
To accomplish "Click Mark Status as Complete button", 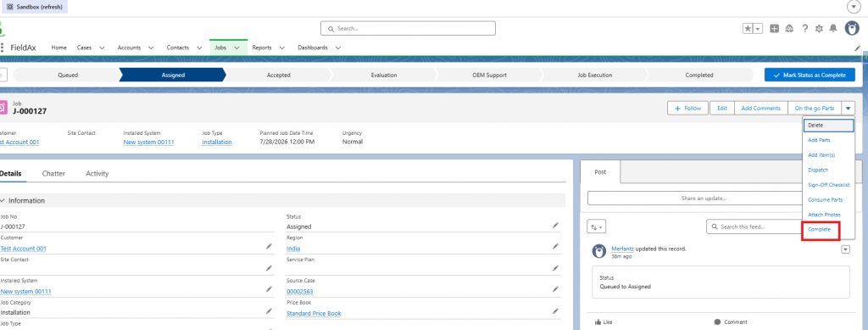I will [810, 75].
